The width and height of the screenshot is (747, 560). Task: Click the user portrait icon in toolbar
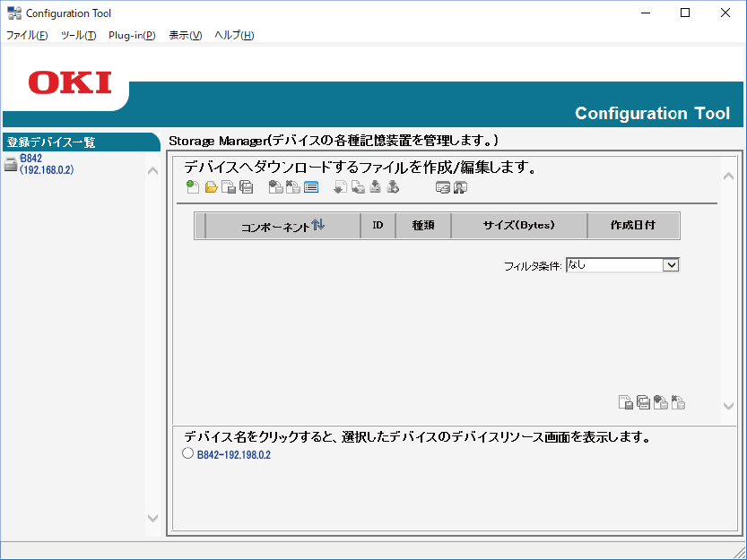460,187
